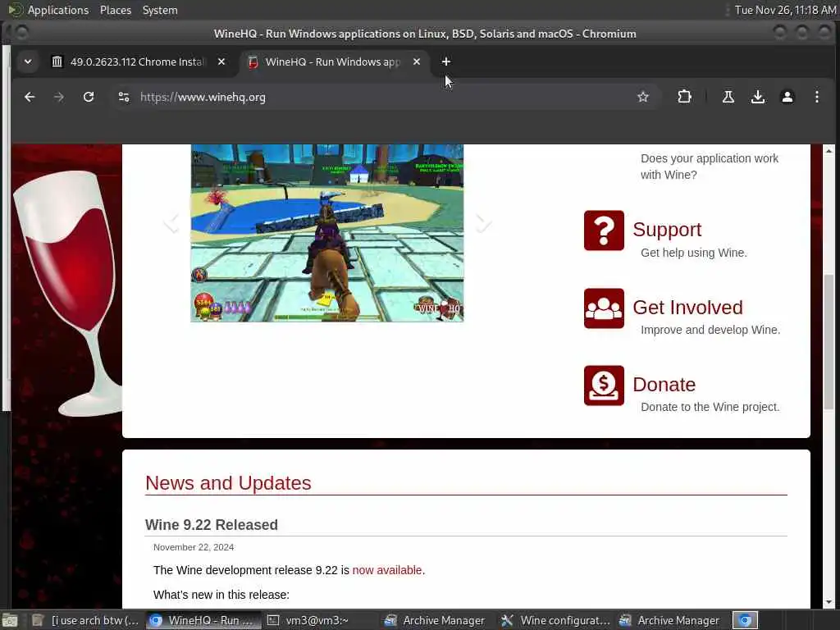
Task: Click the forward navigation arrow
Action: tap(59, 97)
